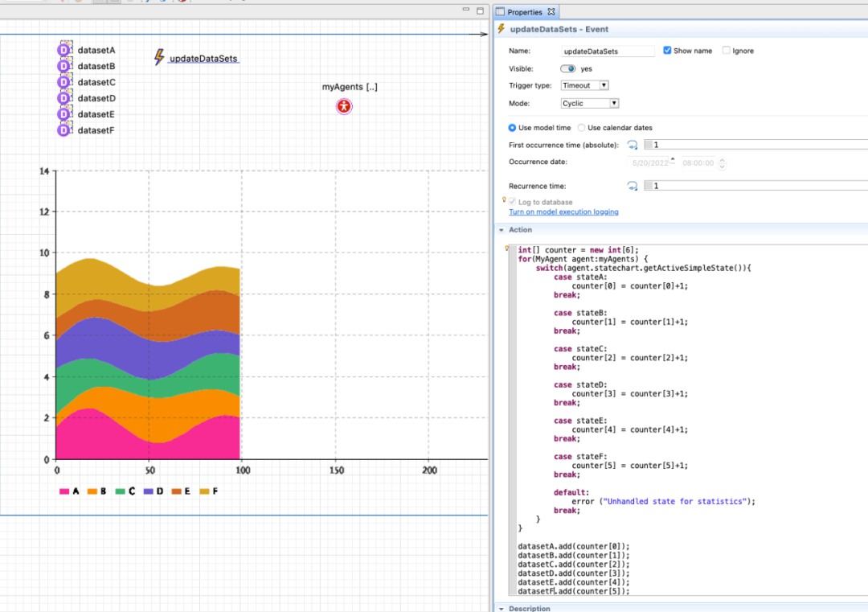868x612 pixels.
Task: Click the green C legend swatch
Action: tap(120, 491)
